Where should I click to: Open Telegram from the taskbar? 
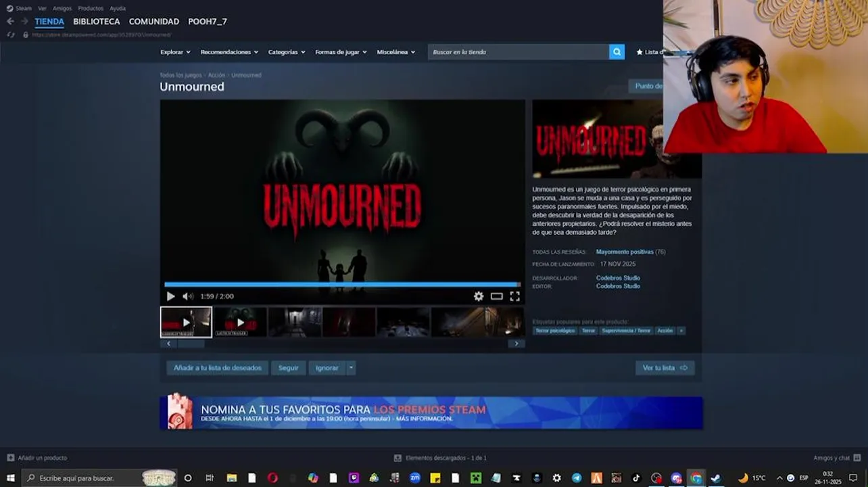[x=577, y=478]
